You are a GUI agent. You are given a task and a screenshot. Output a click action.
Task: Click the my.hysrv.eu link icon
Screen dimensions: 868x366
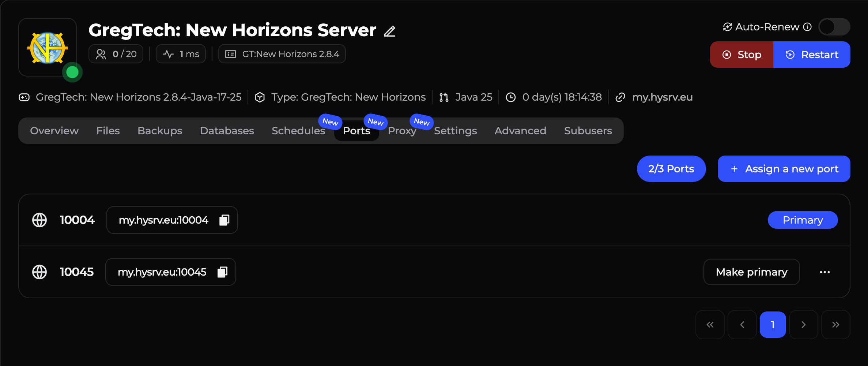(x=620, y=97)
